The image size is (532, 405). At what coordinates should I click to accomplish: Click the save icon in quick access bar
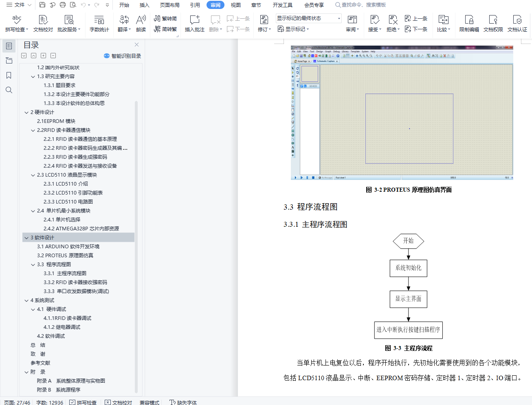tap(42, 5)
